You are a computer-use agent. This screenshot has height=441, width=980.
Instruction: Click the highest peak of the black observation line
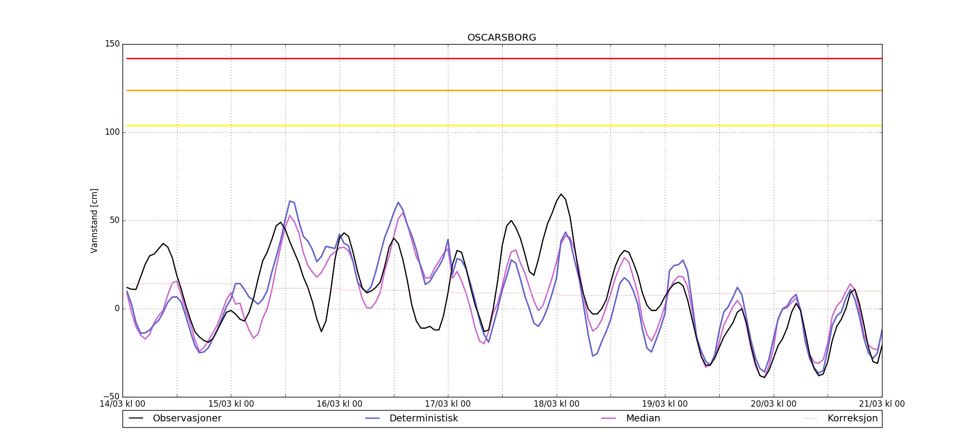point(561,195)
